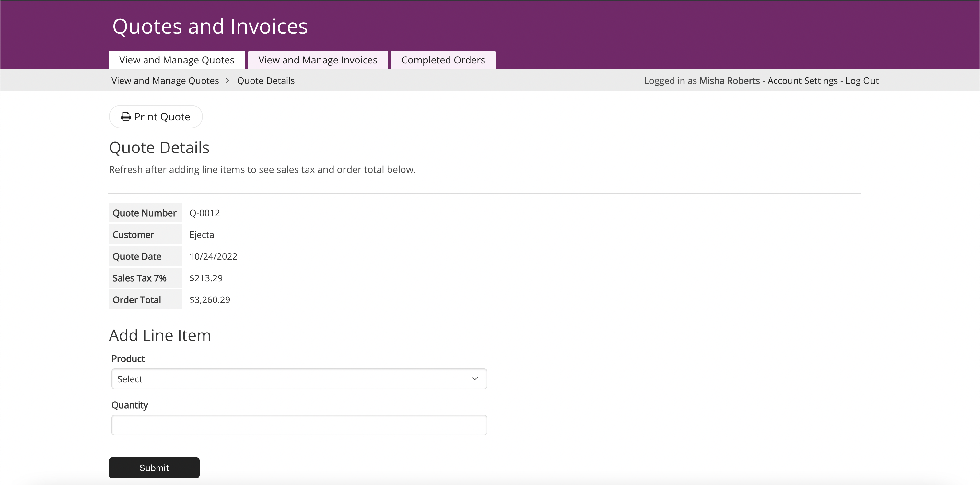Click the Quote Number value Q-0012

[204, 213]
